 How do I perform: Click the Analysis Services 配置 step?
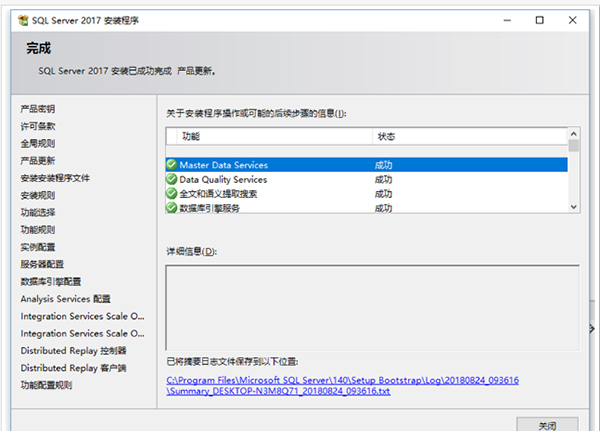coord(65,299)
